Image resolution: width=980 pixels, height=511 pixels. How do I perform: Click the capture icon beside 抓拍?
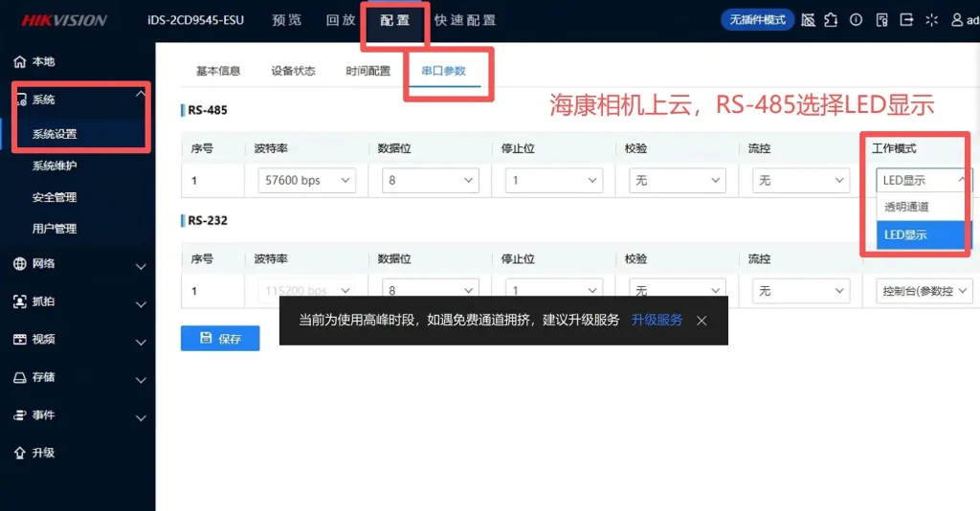20,301
